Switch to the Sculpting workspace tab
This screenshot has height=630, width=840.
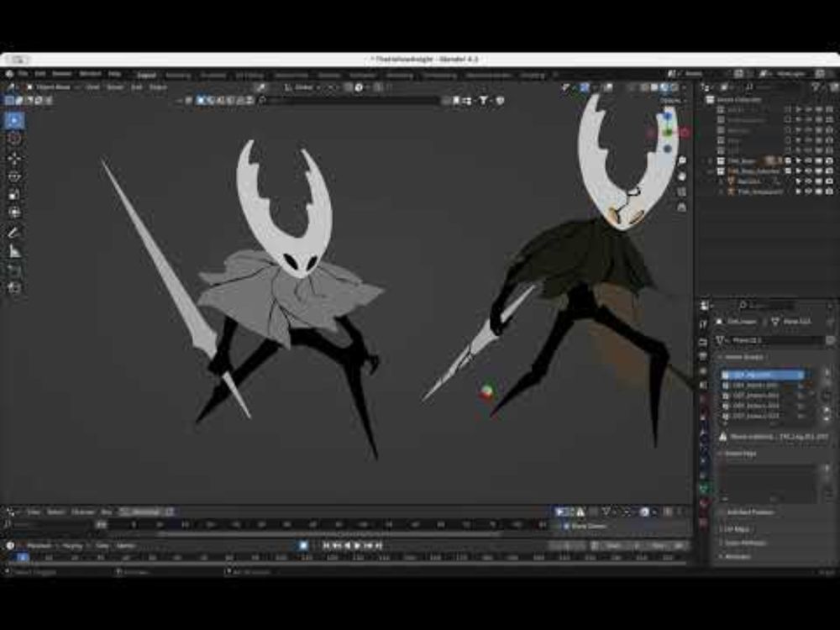pyautogui.click(x=213, y=76)
